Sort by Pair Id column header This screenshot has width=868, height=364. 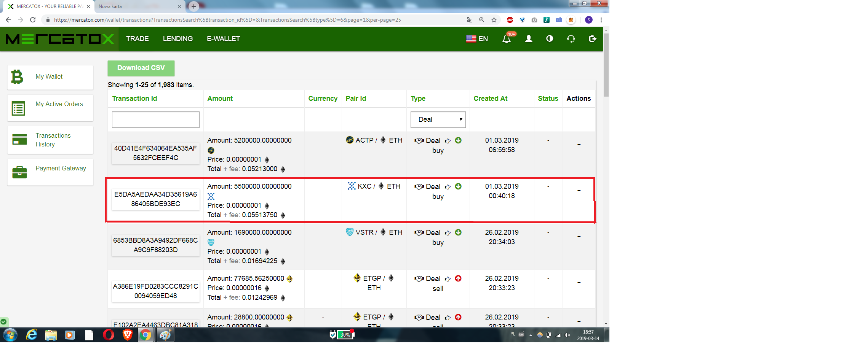point(356,99)
